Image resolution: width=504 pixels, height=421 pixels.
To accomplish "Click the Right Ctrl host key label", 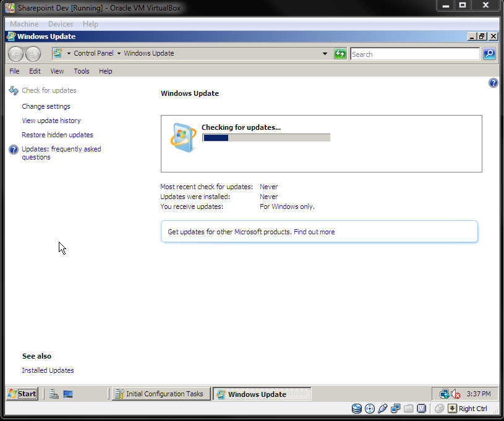I will click(x=473, y=409).
